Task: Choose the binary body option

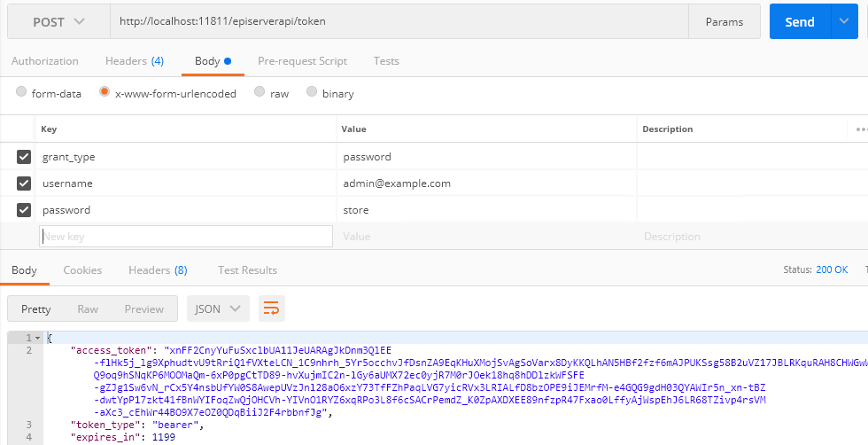Action: coord(312,91)
